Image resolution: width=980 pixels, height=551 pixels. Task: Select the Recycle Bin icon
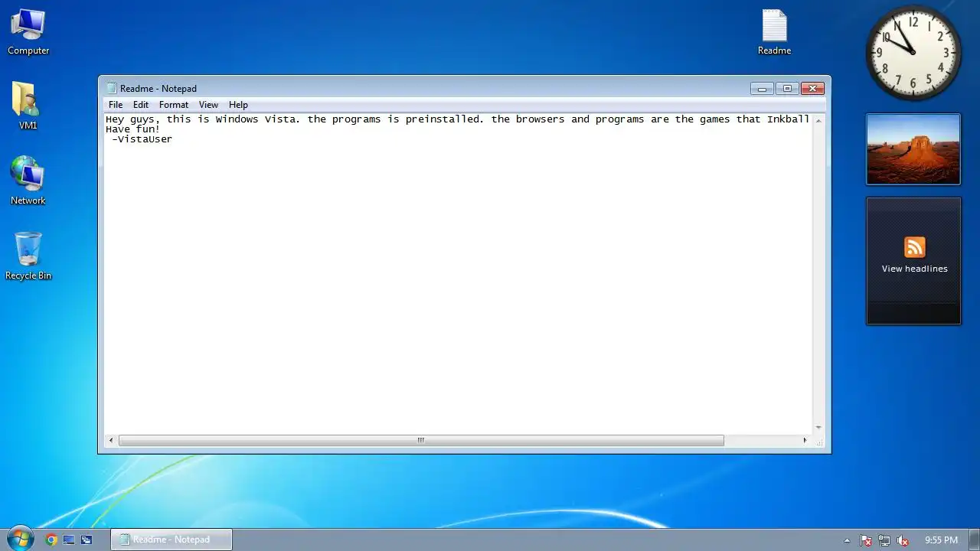(x=28, y=256)
